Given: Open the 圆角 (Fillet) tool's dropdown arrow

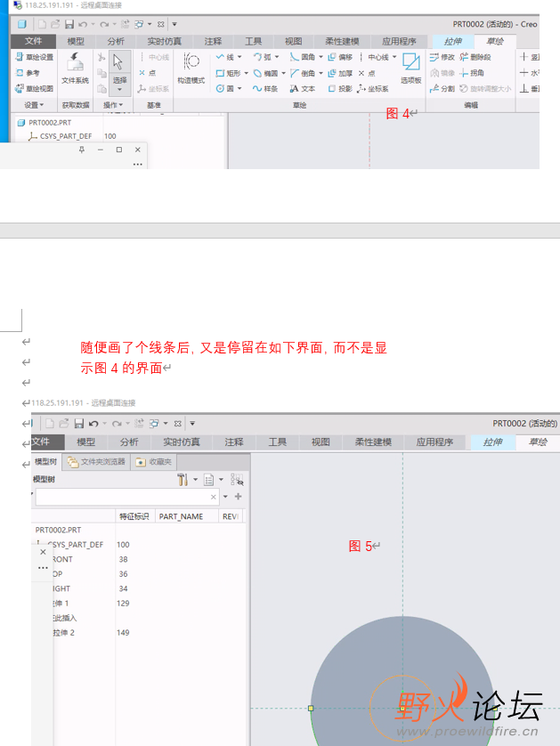Looking at the screenshot, I should click(x=321, y=57).
